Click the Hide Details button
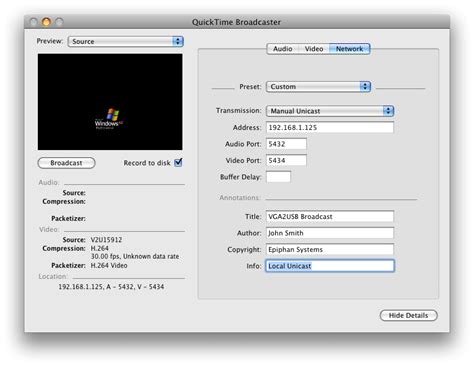 [408, 315]
